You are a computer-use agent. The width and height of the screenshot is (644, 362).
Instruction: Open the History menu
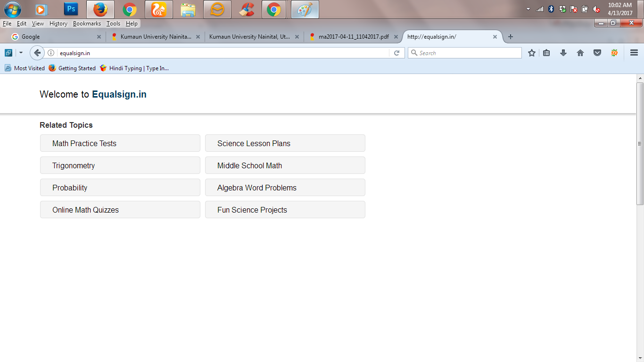(x=58, y=24)
